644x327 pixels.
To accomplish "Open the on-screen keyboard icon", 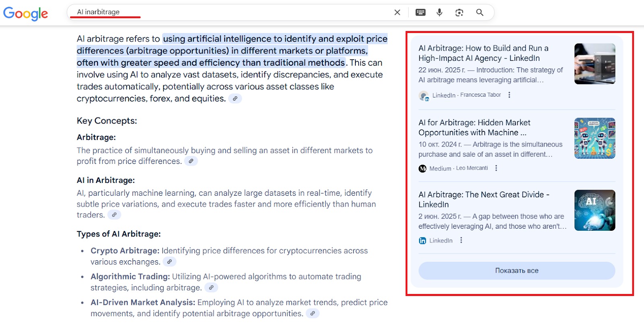I will (421, 12).
